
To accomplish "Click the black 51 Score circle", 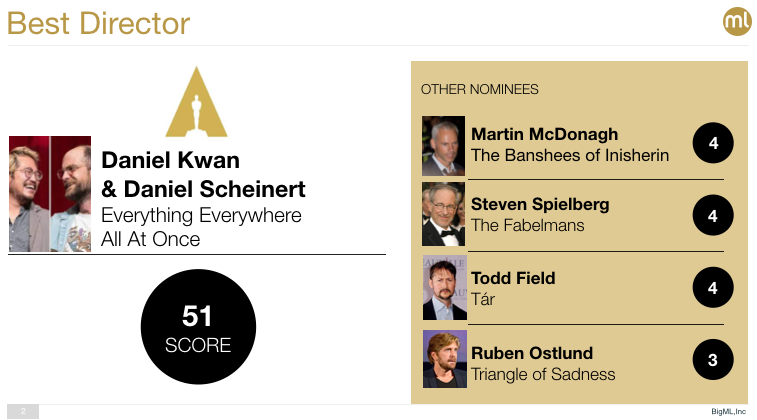I will [x=198, y=328].
